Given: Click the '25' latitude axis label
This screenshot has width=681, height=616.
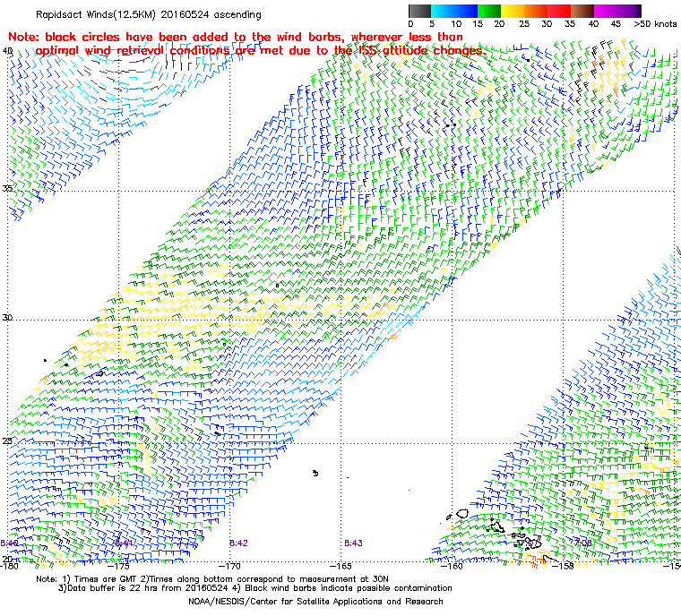Looking at the screenshot, I should pos(7,441).
